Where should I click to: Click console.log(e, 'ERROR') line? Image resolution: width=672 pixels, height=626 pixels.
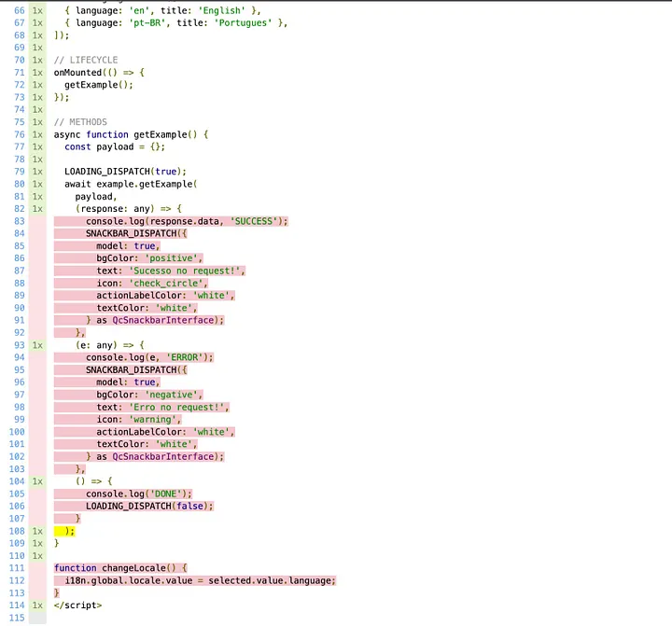pyautogui.click(x=149, y=357)
